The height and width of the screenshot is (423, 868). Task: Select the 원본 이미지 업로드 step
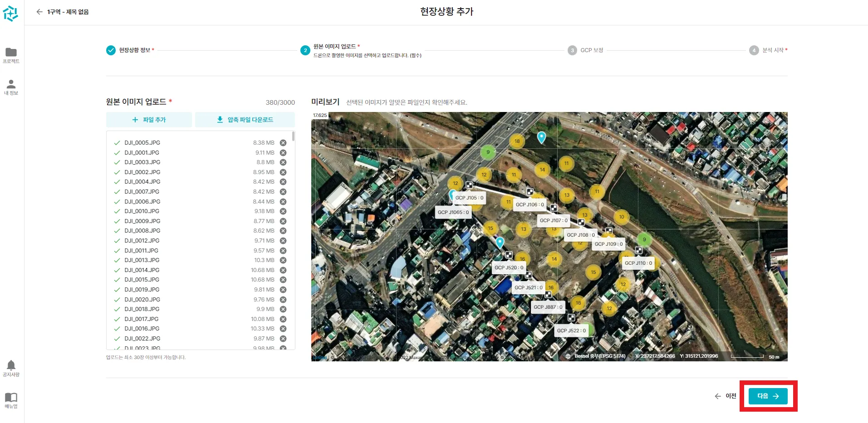(x=361, y=50)
